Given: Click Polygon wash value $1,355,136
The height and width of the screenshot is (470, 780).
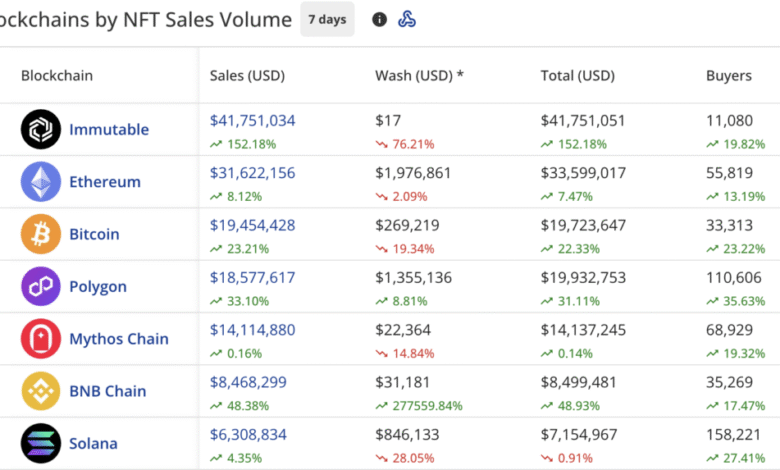Looking at the screenshot, I should [413, 278].
